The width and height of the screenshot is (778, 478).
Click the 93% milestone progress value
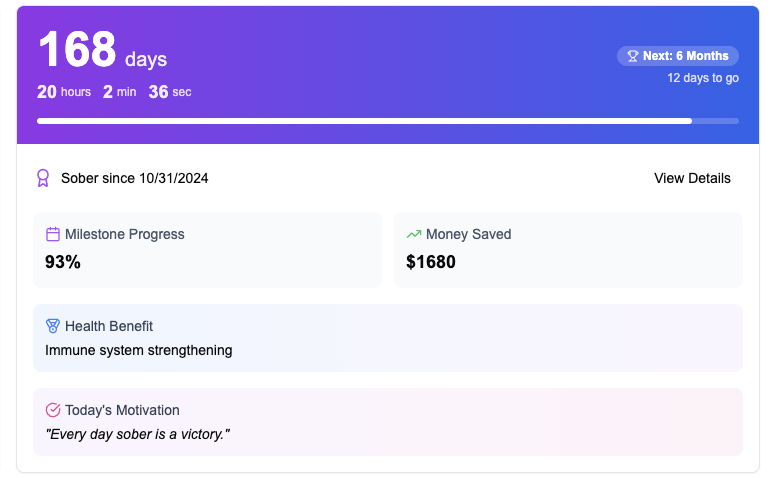(x=63, y=263)
